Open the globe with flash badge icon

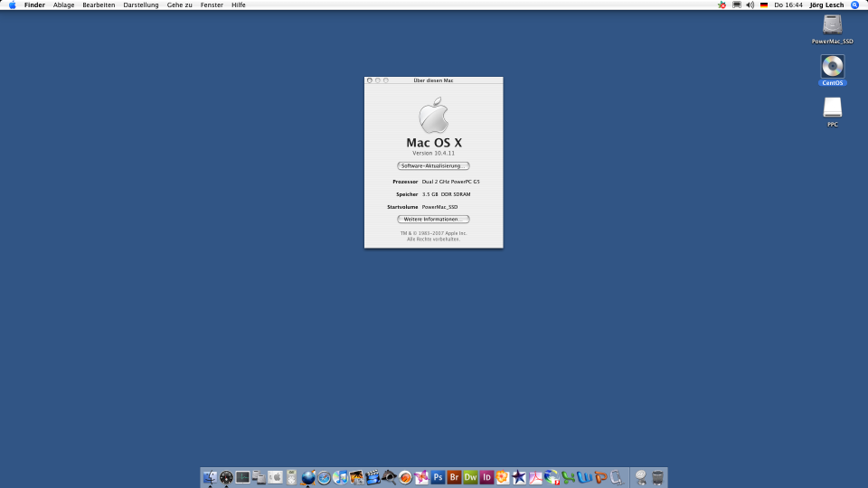click(552, 477)
